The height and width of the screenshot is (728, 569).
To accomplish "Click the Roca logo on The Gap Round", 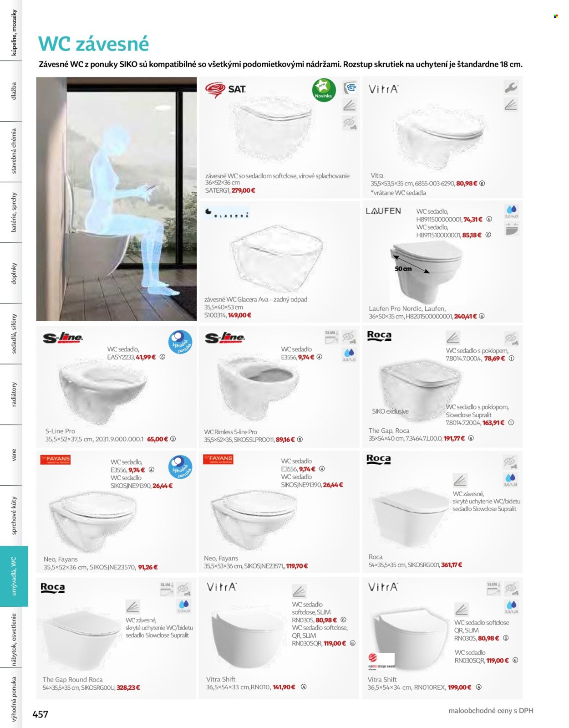I will point(53,588).
